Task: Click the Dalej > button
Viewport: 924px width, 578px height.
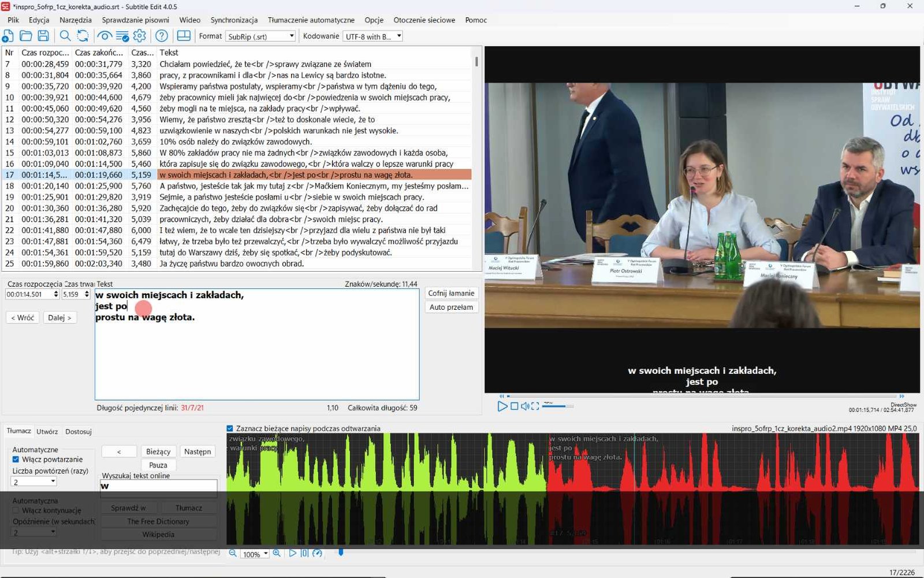Action: click(59, 317)
